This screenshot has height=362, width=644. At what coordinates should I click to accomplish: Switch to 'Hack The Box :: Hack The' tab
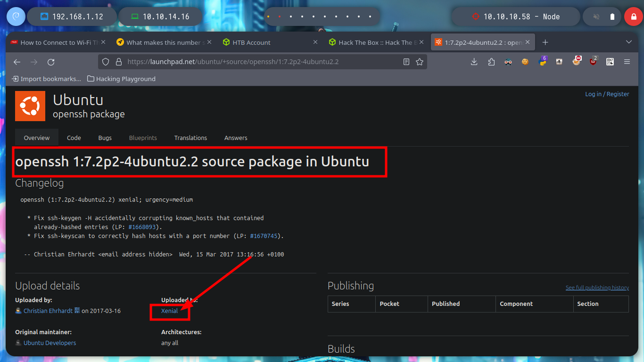point(376,42)
